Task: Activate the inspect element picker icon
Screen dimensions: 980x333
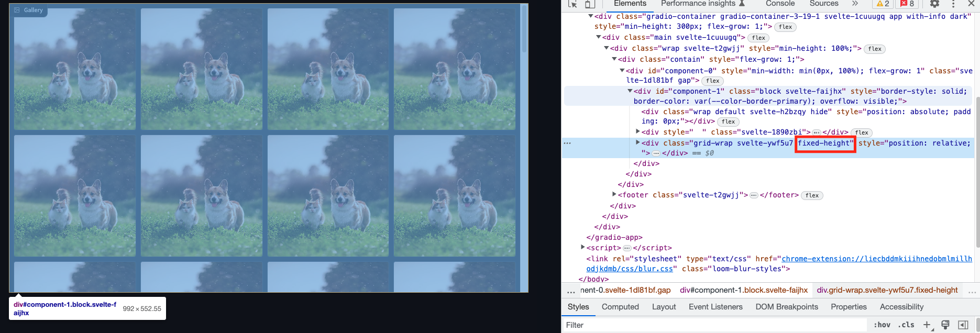Action: point(572,4)
